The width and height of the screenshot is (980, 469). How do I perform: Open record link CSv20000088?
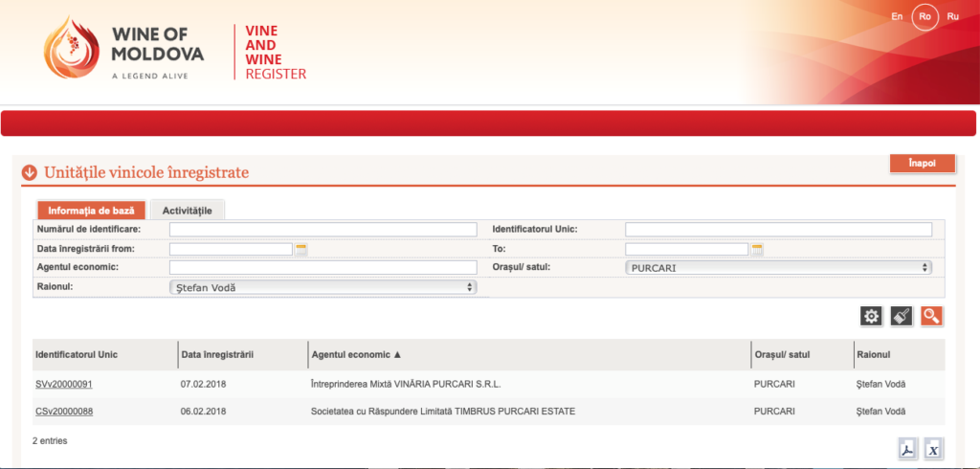pos(63,412)
